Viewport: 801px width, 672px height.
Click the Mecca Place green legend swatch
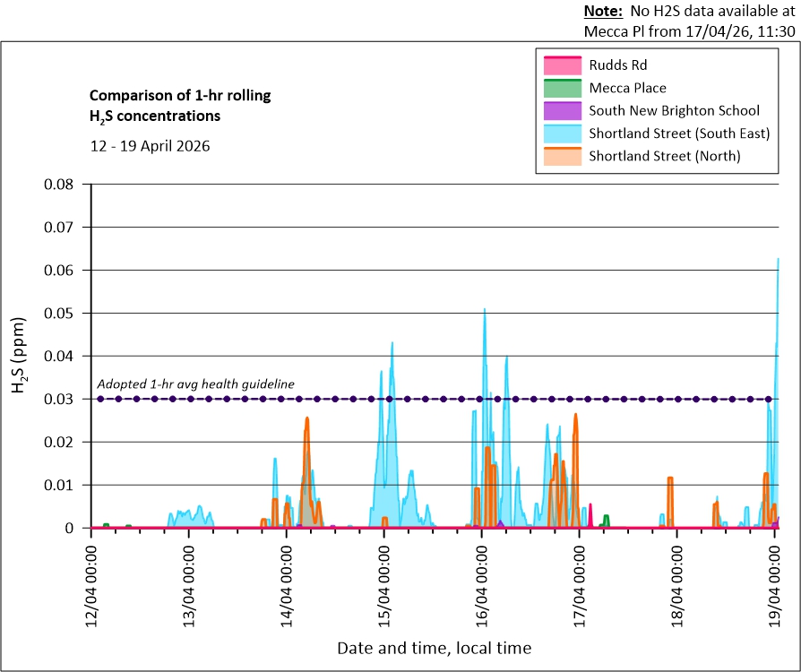pyautogui.click(x=562, y=89)
